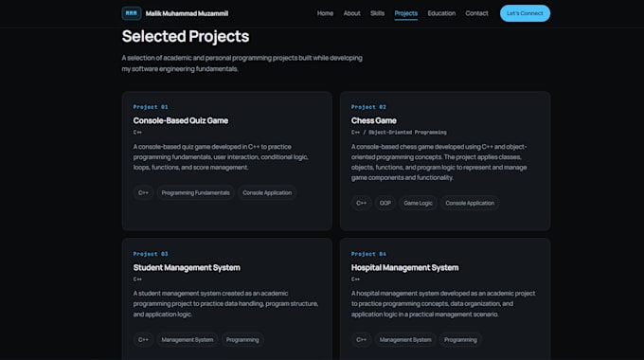The width and height of the screenshot is (644, 360).
Task: Click the Programming Fundamentals tag
Action: coord(195,192)
